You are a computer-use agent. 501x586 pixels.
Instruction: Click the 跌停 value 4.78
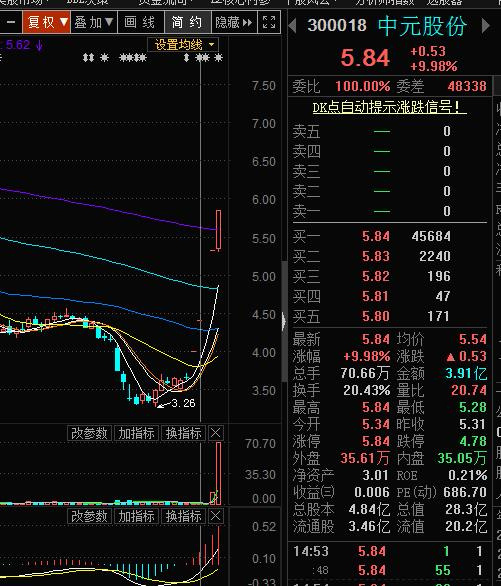pos(473,441)
